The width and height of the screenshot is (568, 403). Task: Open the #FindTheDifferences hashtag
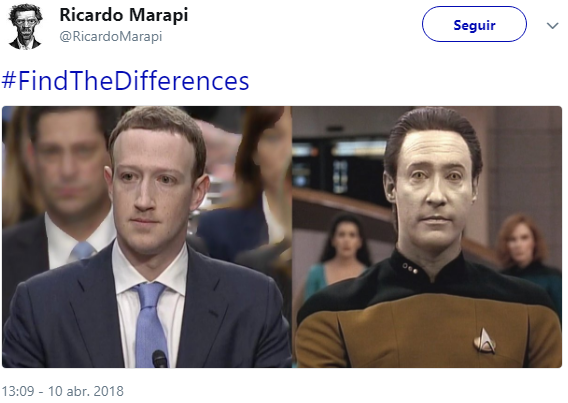(x=125, y=80)
